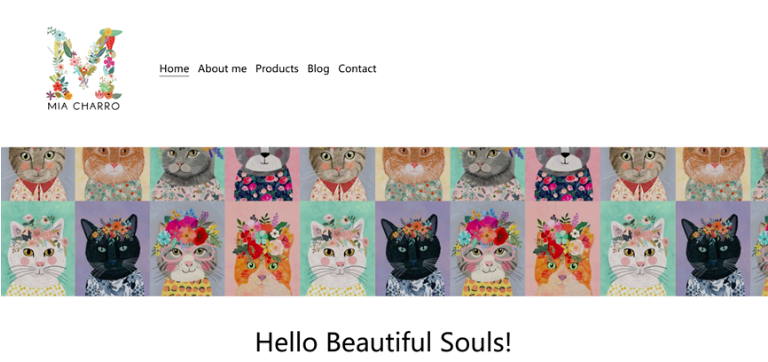Select the leftmost gray cat on the teal background

point(188,174)
